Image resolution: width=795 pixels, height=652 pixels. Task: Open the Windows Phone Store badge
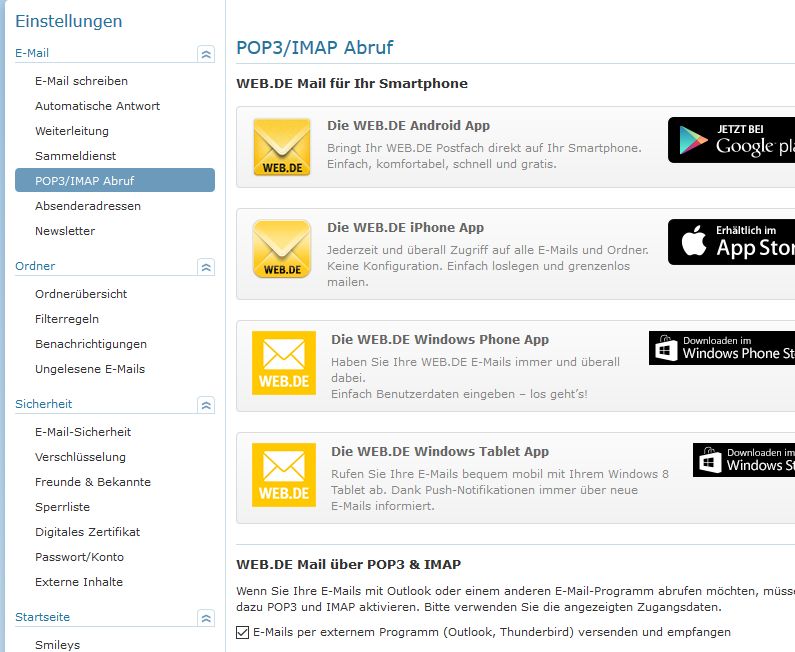(x=722, y=348)
